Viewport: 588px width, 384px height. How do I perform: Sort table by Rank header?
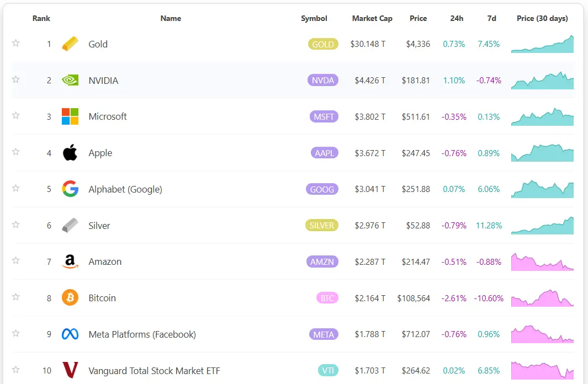(x=41, y=18)
